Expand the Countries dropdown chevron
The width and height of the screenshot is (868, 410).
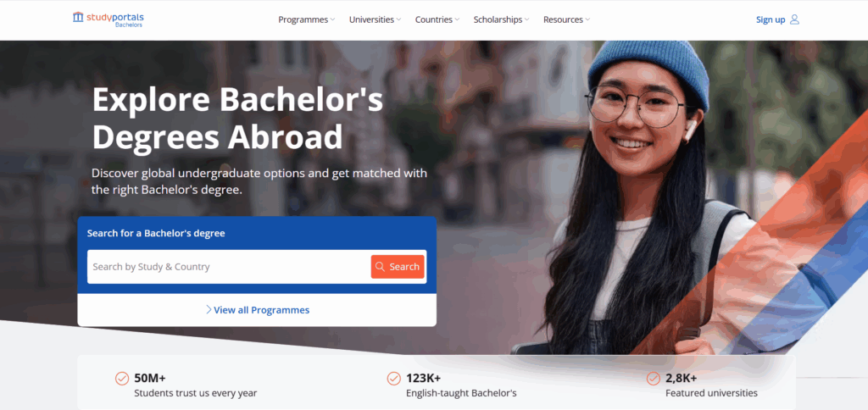coord(457,19)
